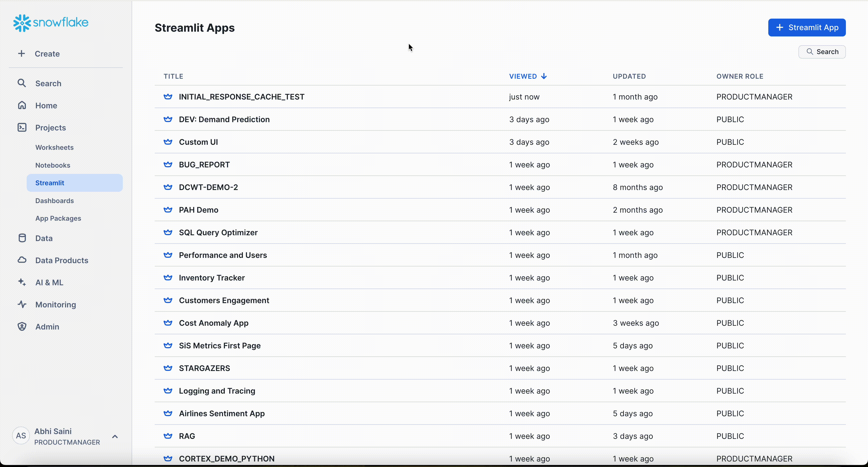Toggle the Projects section in the sidebar
The height and width of the screenshot is (467, 868).
50,128
